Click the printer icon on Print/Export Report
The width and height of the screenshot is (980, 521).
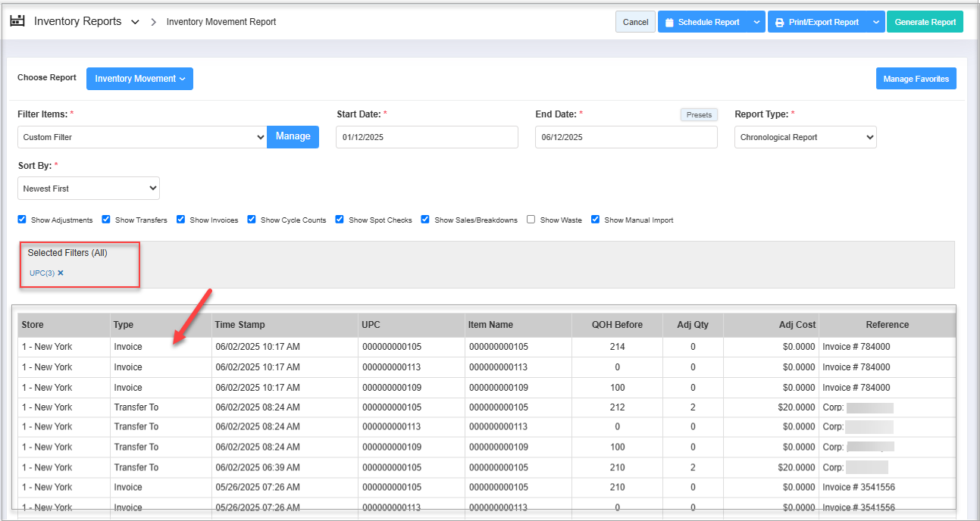(x=779, y=23)
